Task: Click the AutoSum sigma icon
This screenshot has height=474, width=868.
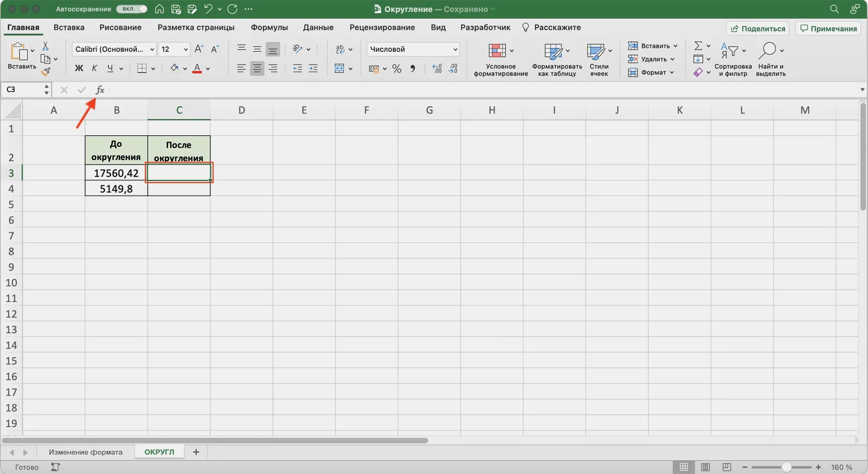Action: (698, 46)
